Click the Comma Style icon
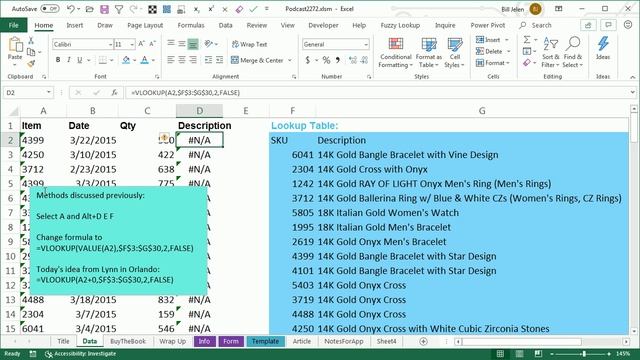 coord(338,60)
